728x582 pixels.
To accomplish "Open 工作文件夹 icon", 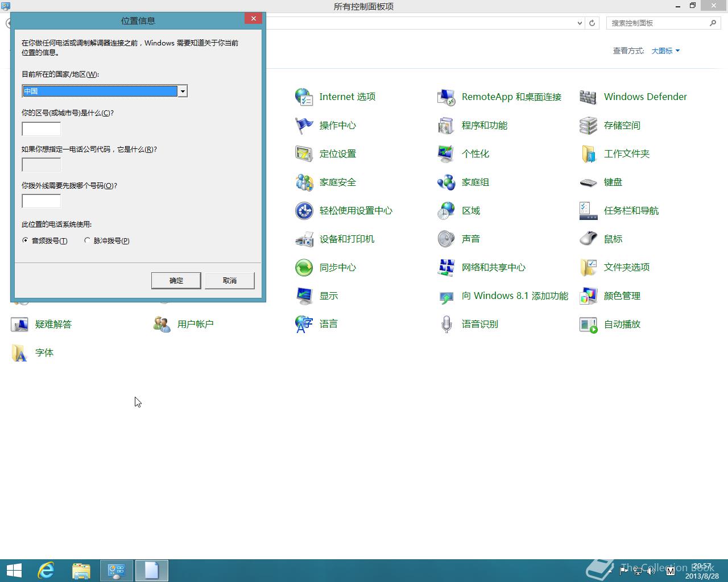I will click(x=589, y=153).
